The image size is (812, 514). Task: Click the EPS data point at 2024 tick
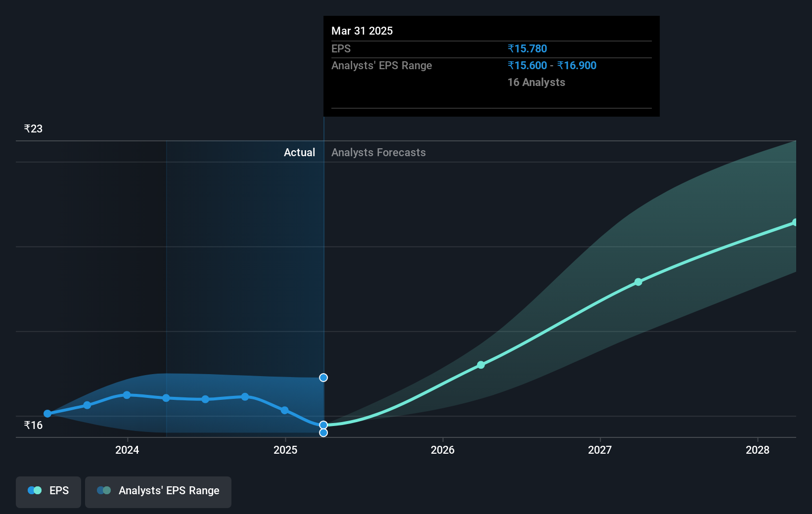tap(127, 395)
